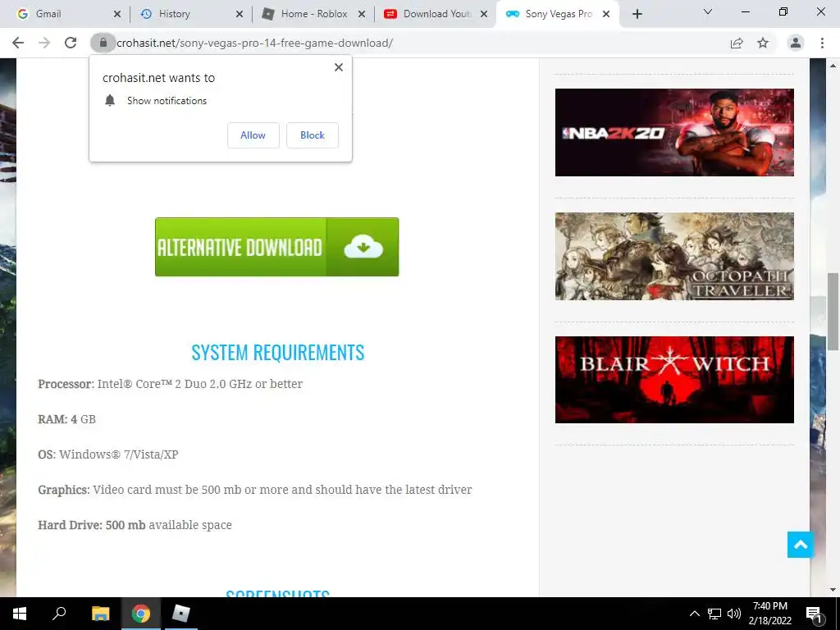The width and height of the screenshot is (840, 630).
Task: Close the Gmail tab
Action: pos(117,14)
